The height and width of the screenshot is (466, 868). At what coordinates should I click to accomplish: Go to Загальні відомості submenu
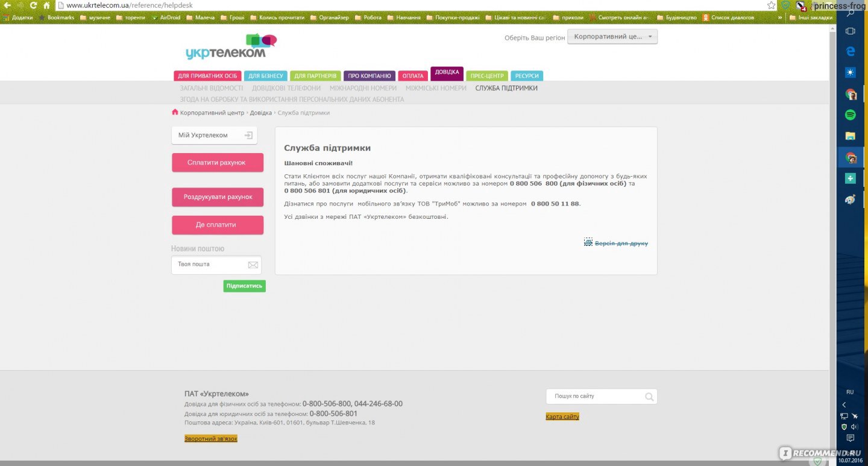click(x=212, y=88)
